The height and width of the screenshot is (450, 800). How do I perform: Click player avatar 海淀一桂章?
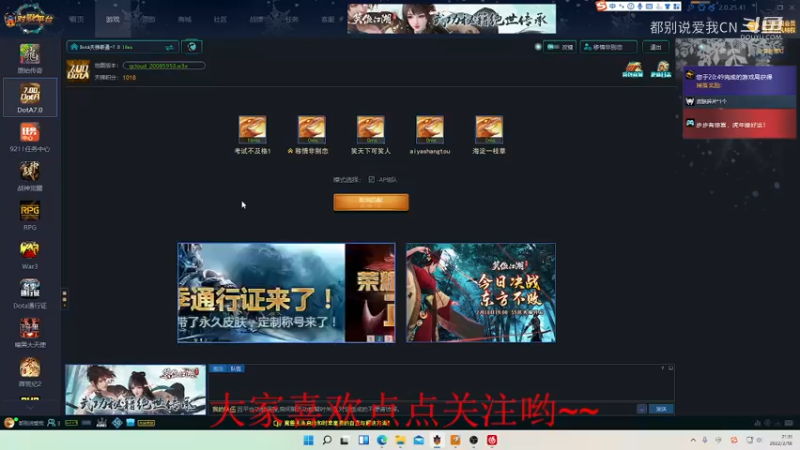point(489,129)
